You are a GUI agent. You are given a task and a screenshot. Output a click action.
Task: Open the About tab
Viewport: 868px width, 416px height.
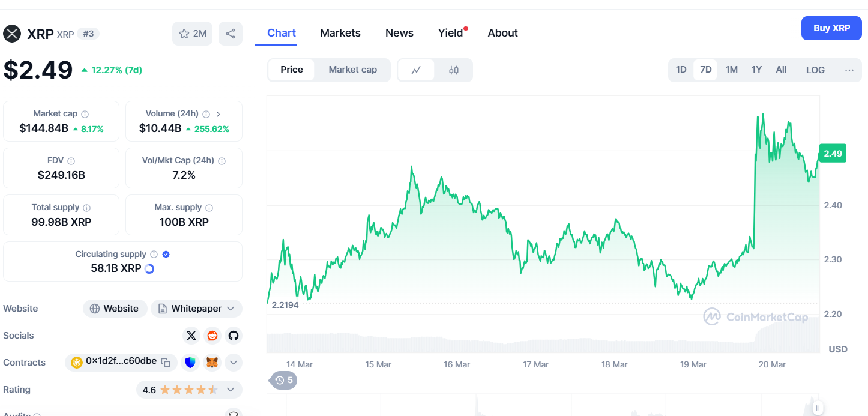point(503,33)
